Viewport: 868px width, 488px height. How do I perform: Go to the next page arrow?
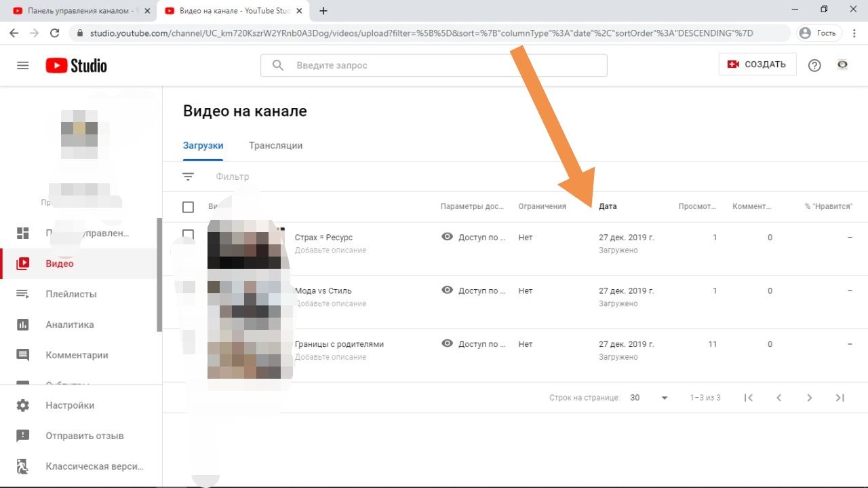[x=810, y=398]
